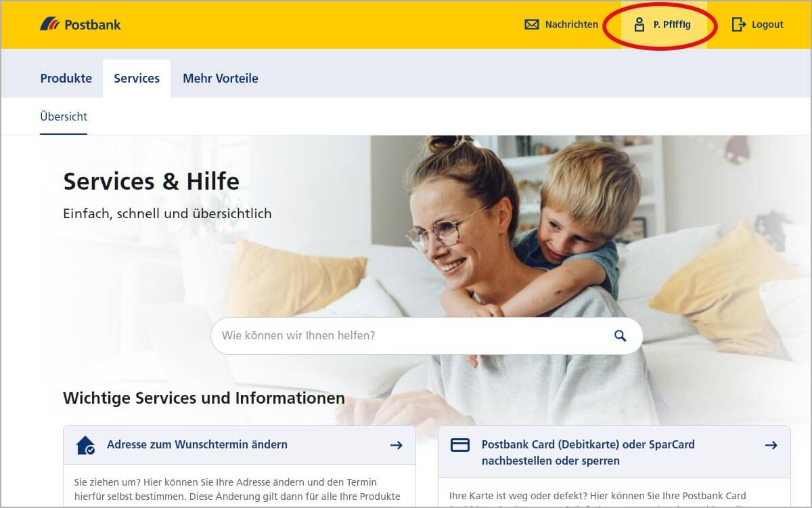The image size is (812, 508).
Task: Switch to Mehr Vorteile tab
Action: 221,79
